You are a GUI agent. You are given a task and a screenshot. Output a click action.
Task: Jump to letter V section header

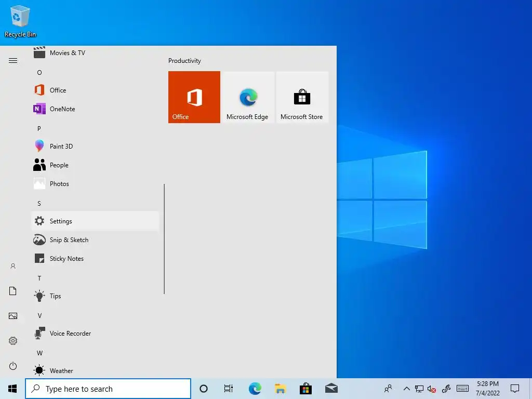pyautogui.click(x=39, y=315)
